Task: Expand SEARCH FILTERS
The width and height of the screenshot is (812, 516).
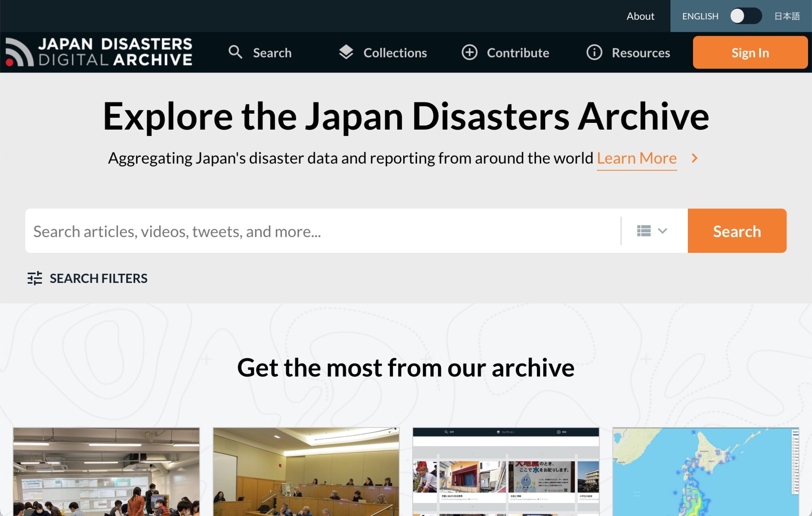Action: click(x=87, y=278)
